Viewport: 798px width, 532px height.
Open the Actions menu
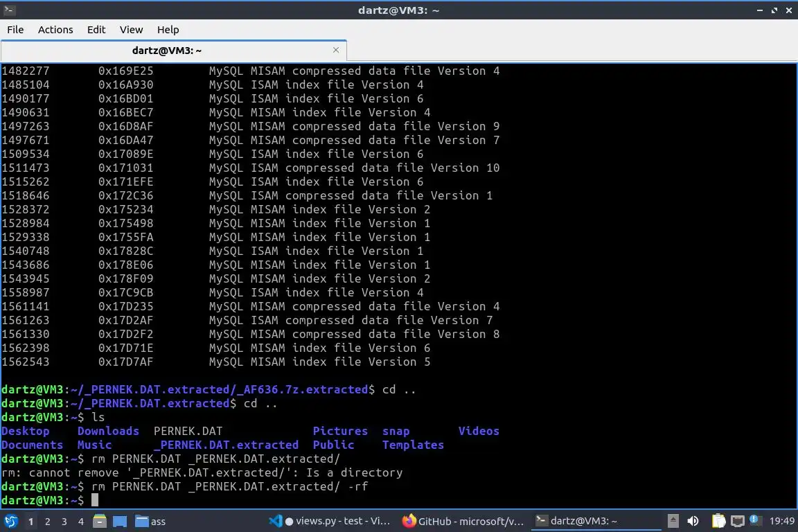click(x=55, y=30)
